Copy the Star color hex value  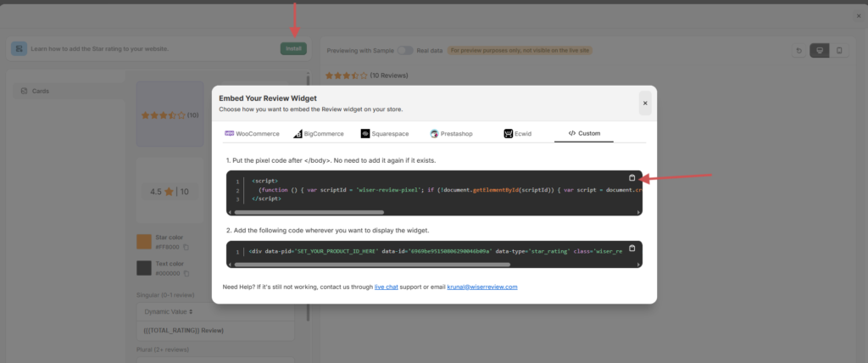pos(186,247)
